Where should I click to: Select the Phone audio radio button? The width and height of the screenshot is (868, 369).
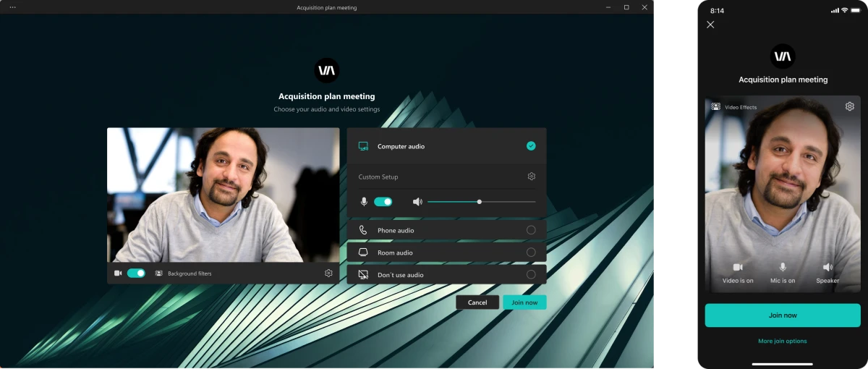coord(531,230)
